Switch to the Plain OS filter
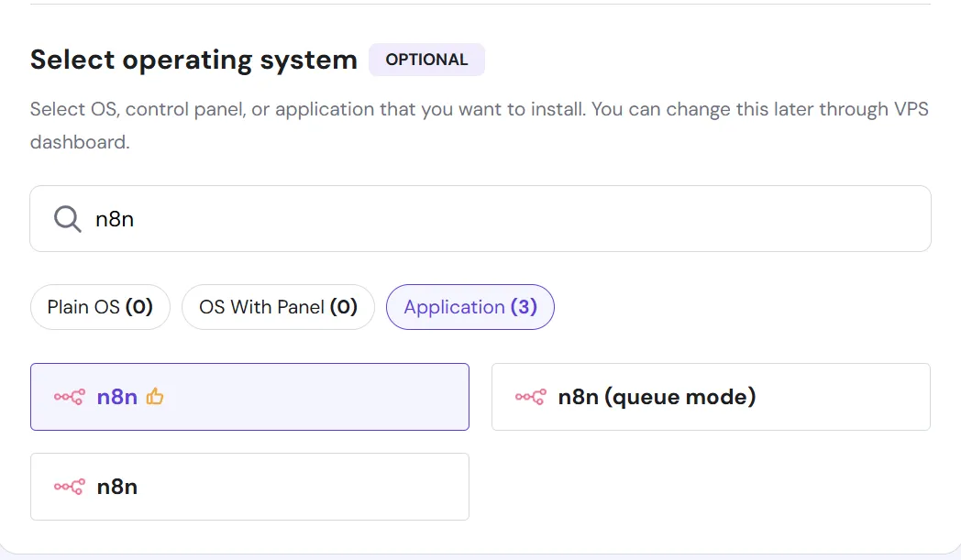The image size is (961, 560). 100,307
